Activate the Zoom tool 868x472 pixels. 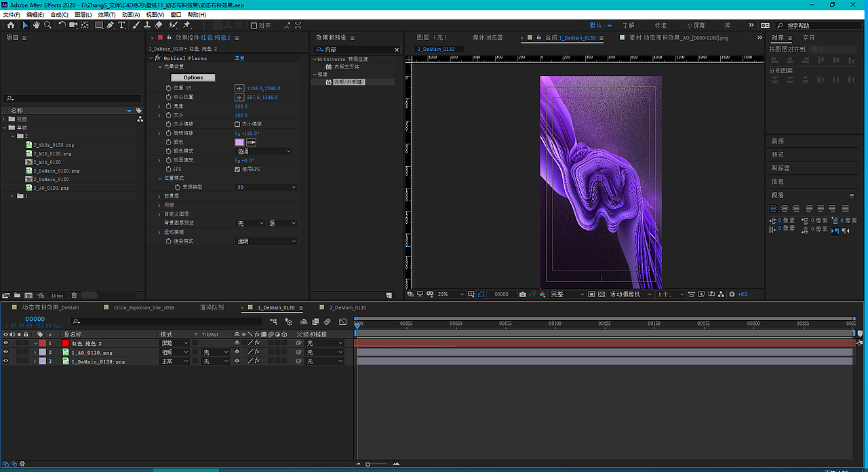[x=47, y=25]
